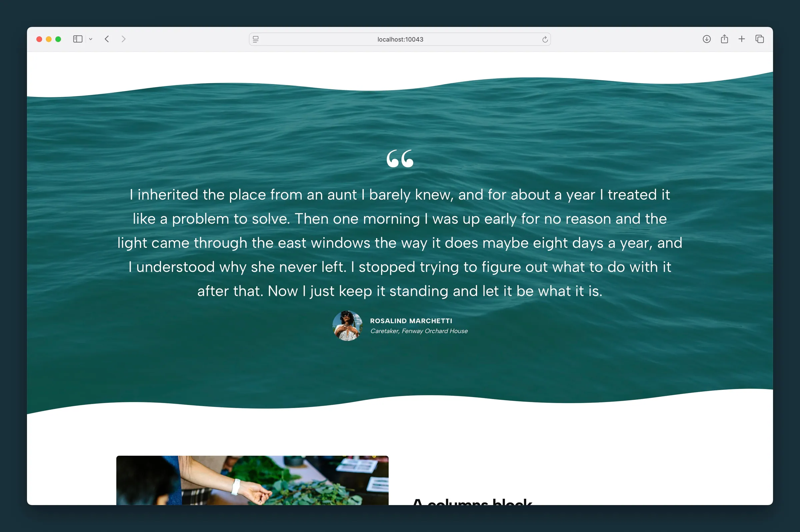This screenshot has width=800, height=532.
Task: Click the 'Caretaker, Fenway Orchard House' caption
Action: (x=419, y=331)
